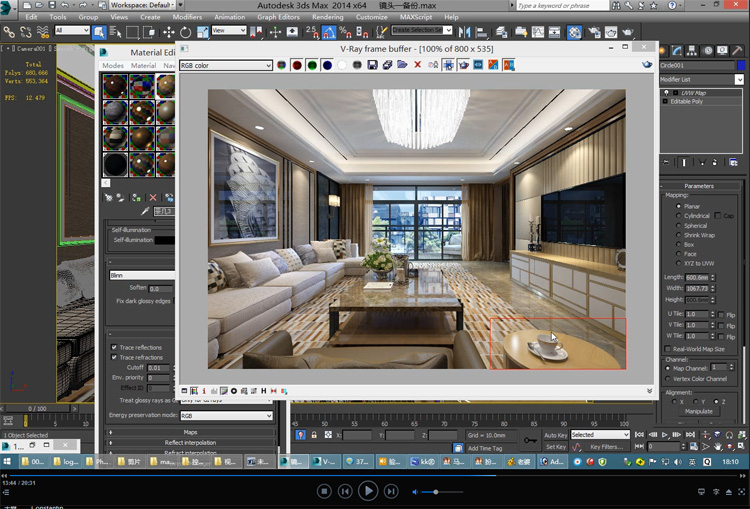Open the Material Editor from main toolbar
The height and width of the screenshot is (509, 750).
point(574,32)
